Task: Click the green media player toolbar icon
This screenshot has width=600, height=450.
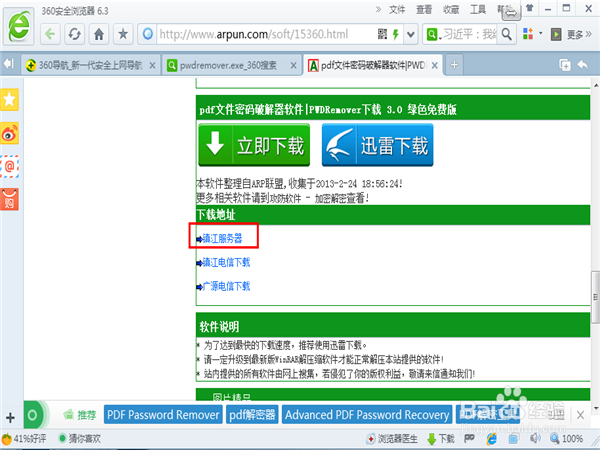Action: (556, 34)
